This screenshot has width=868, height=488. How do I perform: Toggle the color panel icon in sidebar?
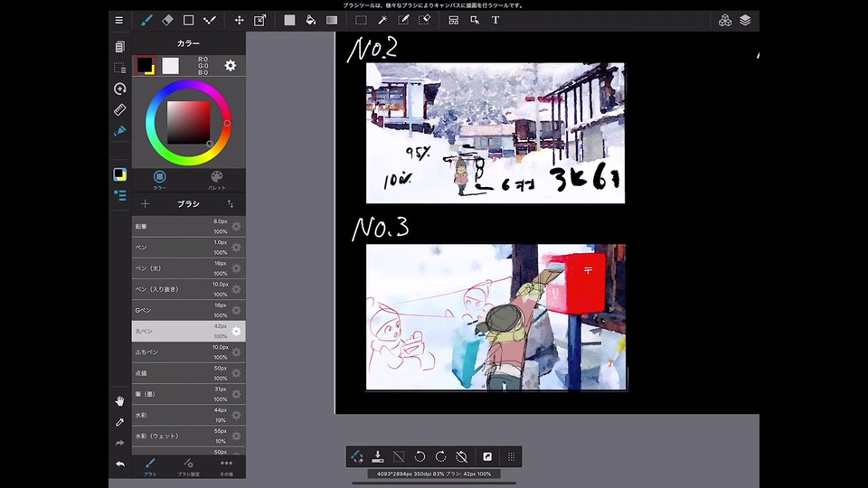click(x=119, y=174)
